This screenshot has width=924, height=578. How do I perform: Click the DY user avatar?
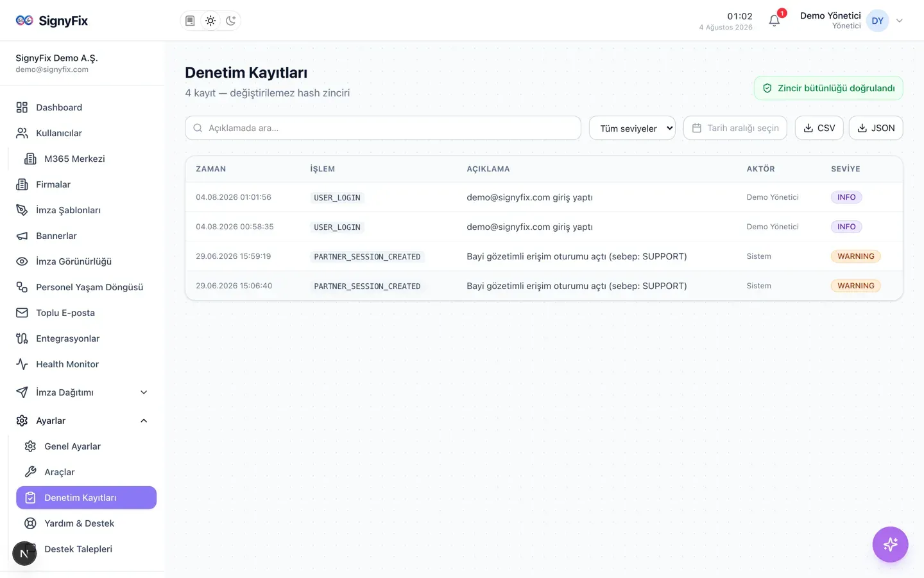coord(877,21)
